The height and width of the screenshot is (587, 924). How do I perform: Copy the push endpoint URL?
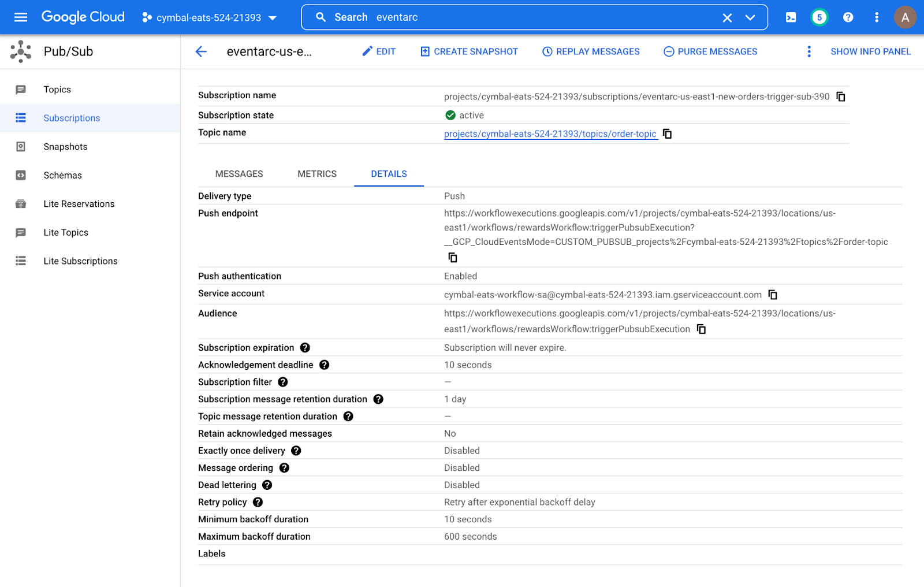(x=453, y=257)
